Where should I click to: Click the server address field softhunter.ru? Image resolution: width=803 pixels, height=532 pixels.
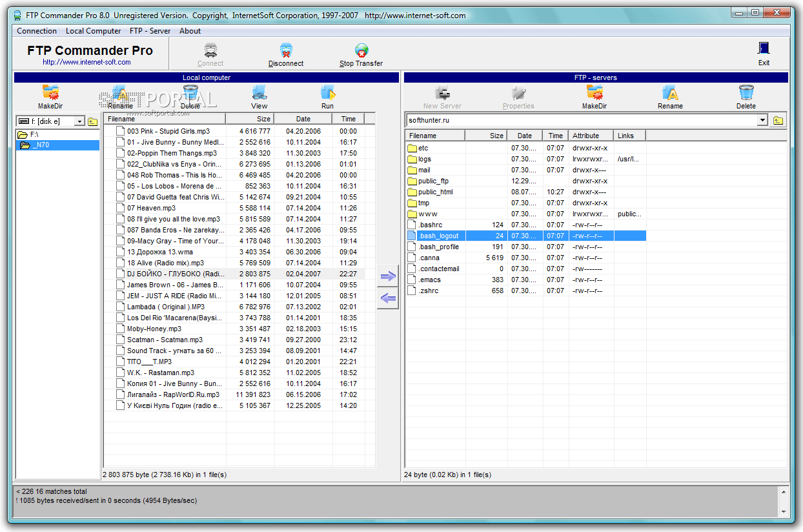point(582,121)
